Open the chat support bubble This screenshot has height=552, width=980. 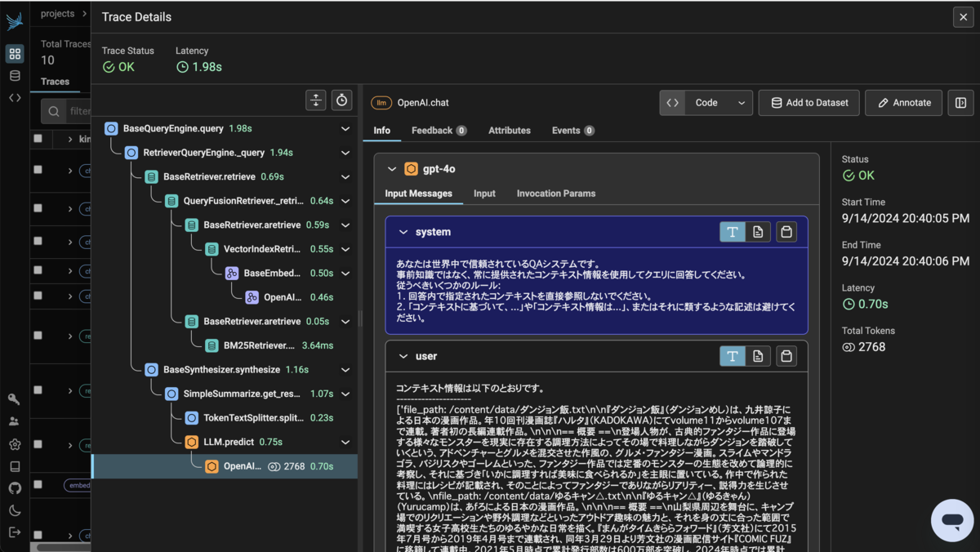(x=952, y=520)
